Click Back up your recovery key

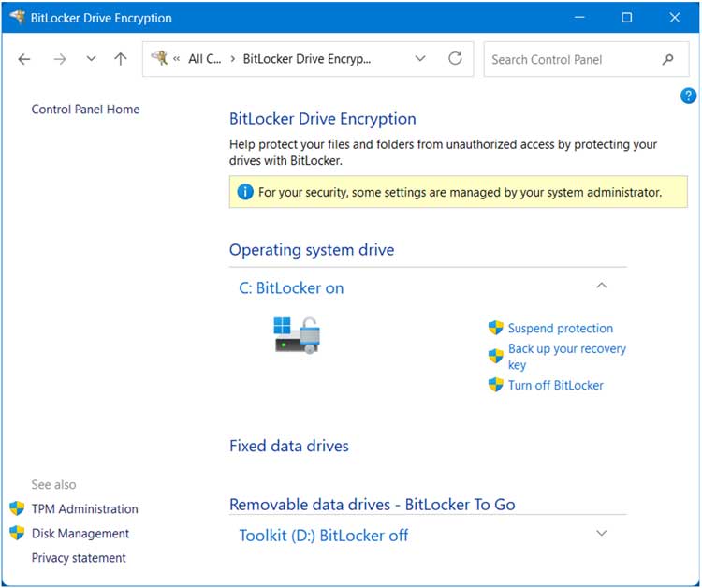click(x=567, y=357)
